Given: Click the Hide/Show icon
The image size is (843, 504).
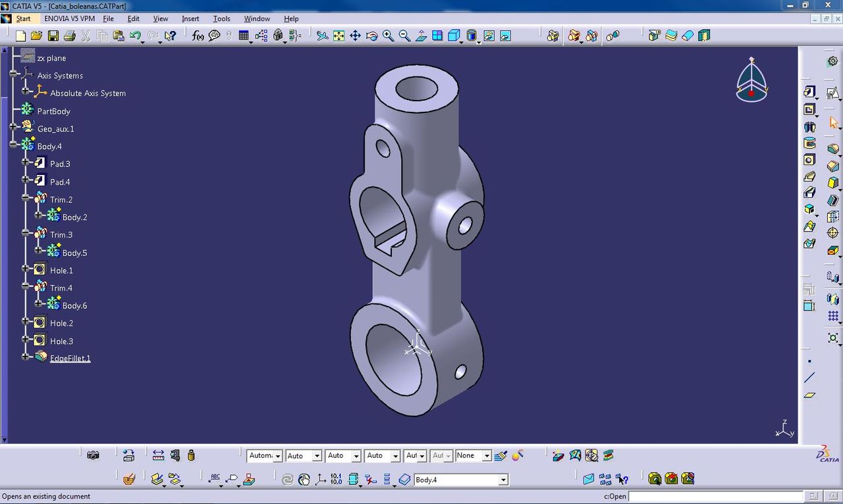Looking at the screenshot, I should (x=489, y=36).
